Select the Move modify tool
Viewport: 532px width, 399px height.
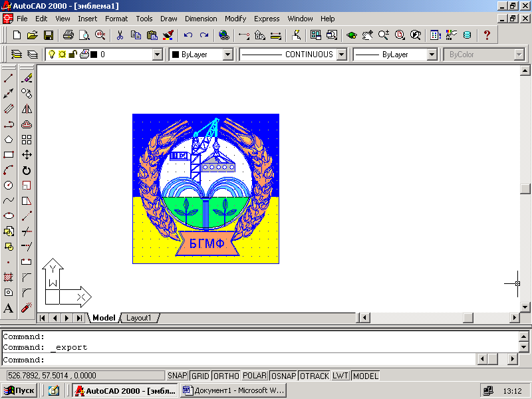coord(27,155)
